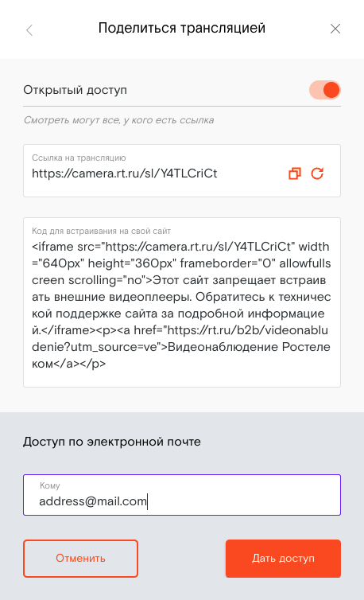Go back using the left chevron arrow
The height and width of the screenshot is (600, 364).
tap(29, 30)
